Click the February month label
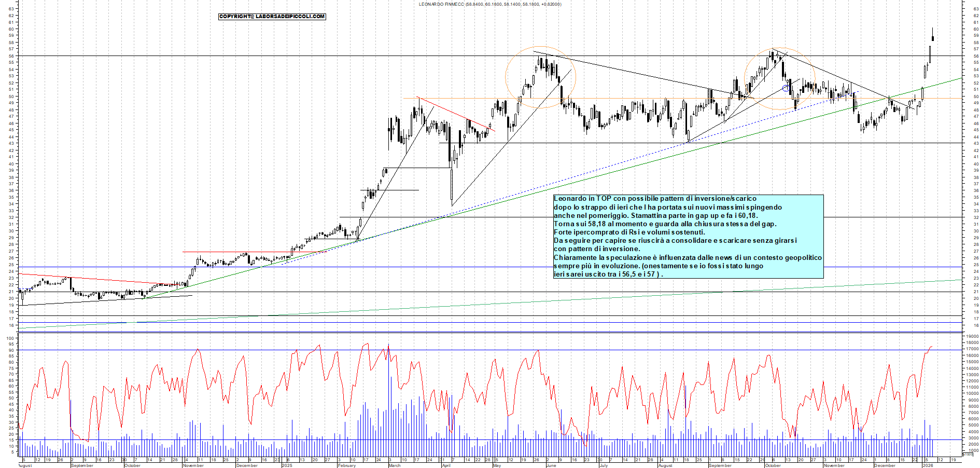The height and width of the screenshot is (468, 980). (346, 465)
